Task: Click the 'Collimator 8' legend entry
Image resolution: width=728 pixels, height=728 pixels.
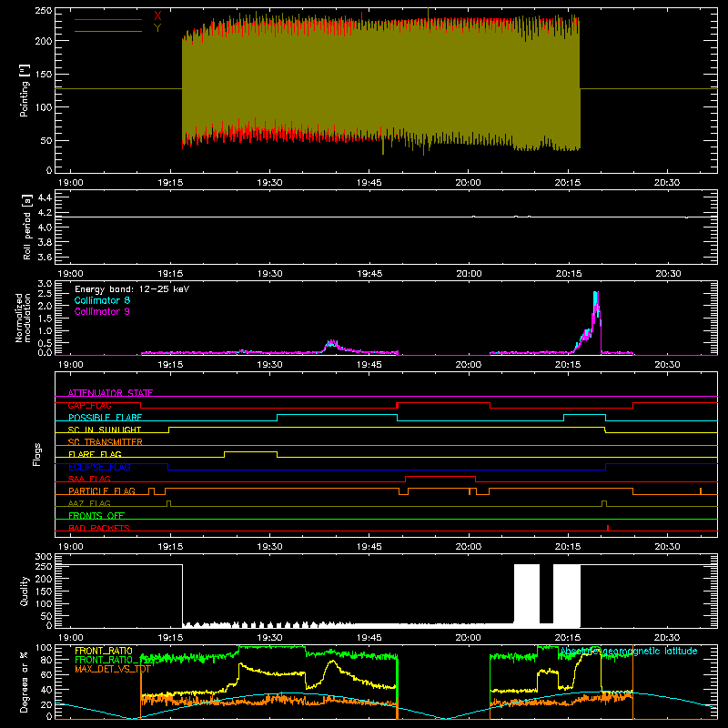Action: [102, 300]
